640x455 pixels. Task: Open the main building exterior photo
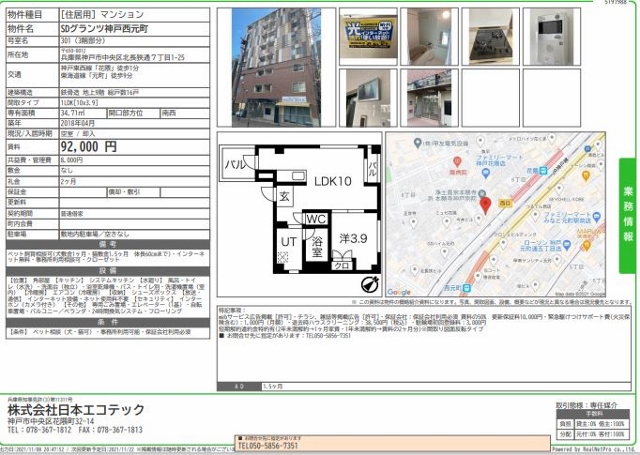click(x=276, y=67)
